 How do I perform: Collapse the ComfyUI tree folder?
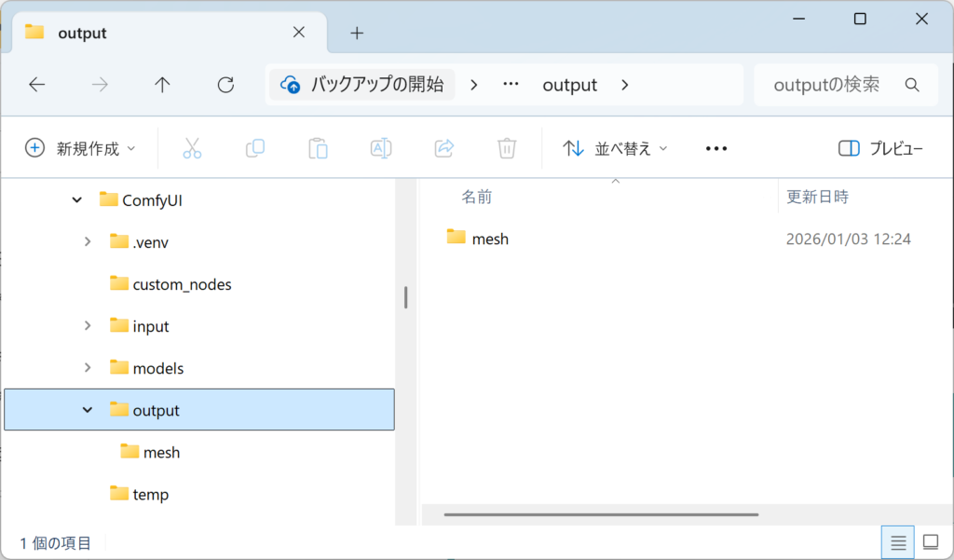coord(76,199)
